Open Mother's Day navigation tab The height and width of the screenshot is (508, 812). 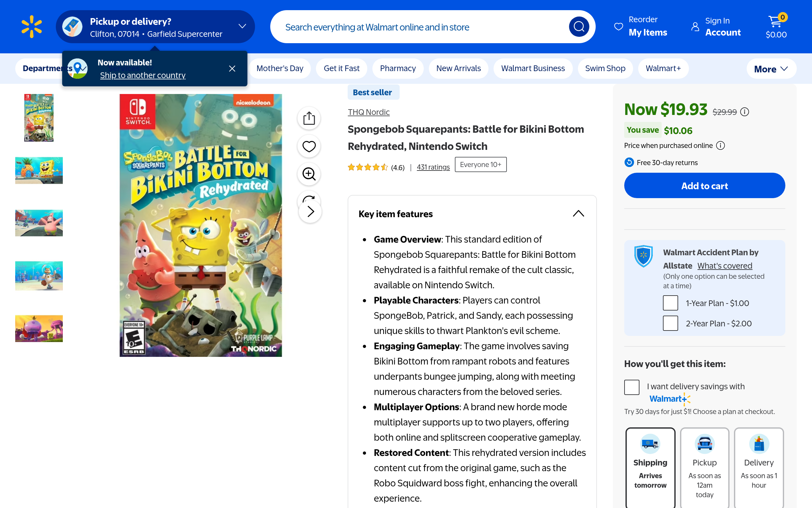click(x=280, y=69)
